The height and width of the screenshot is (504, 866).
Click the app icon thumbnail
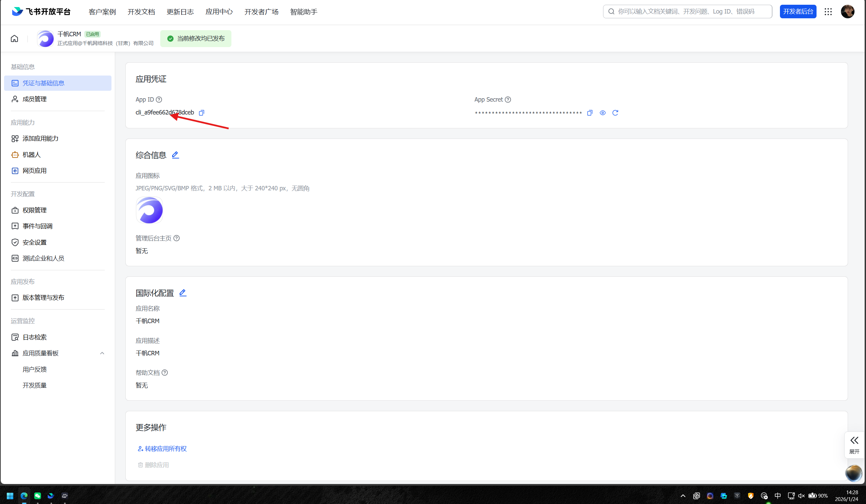(149, 210)
